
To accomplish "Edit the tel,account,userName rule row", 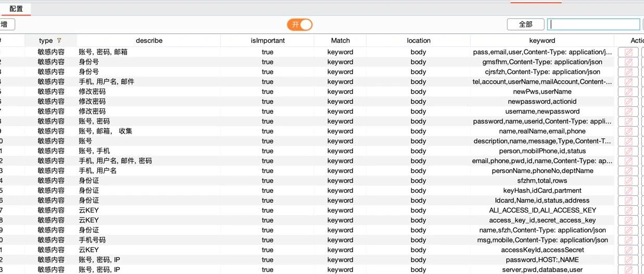I will (628, 82).
